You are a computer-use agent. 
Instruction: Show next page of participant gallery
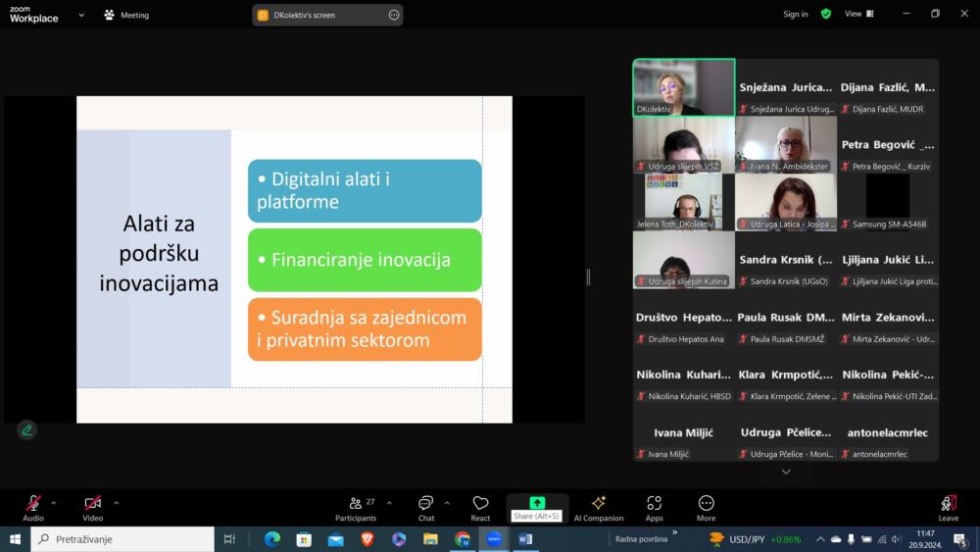pyautogui.click(x=786, y=472)
